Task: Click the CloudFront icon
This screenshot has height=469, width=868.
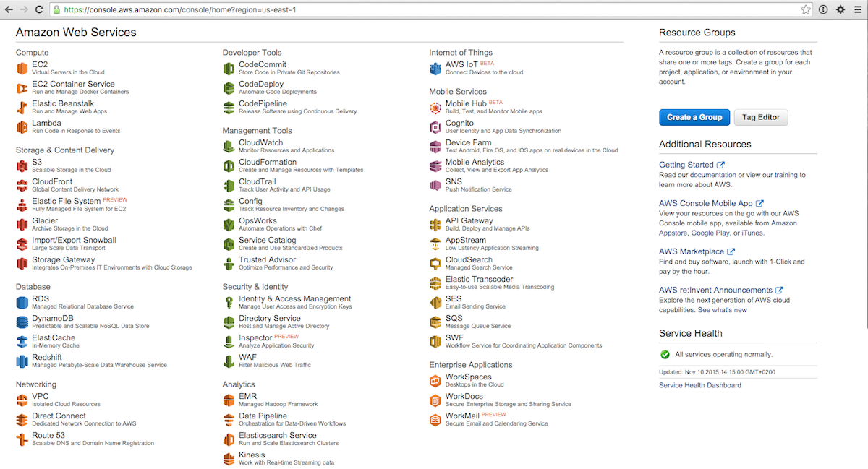Action: (22, 186)
